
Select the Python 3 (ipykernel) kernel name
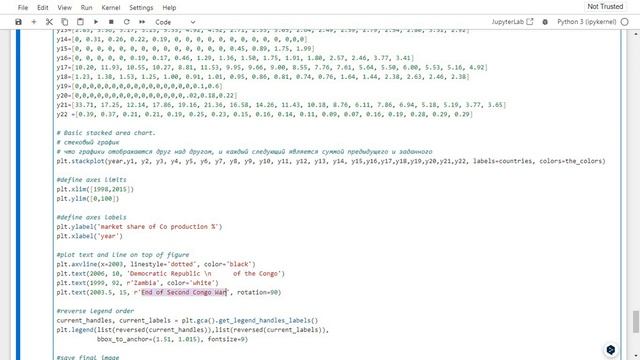pyautogui.click(x=587, y=22)
